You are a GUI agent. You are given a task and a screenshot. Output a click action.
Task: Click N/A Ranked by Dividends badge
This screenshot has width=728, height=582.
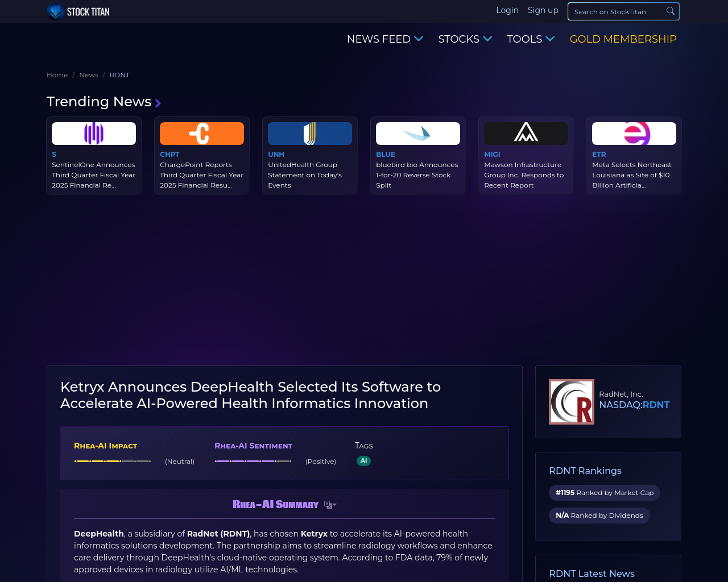click(599, 516)
